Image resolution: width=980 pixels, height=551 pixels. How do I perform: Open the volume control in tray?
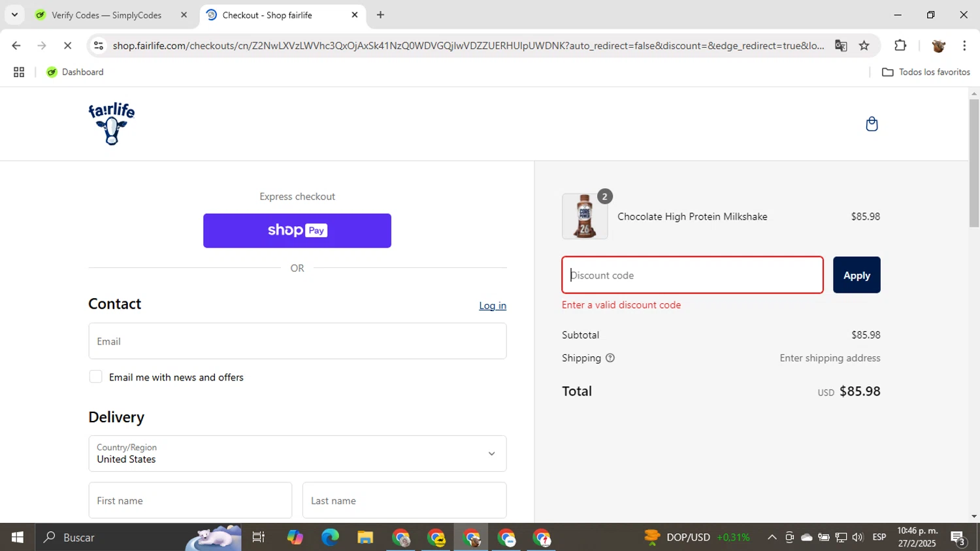coord(858,537)
